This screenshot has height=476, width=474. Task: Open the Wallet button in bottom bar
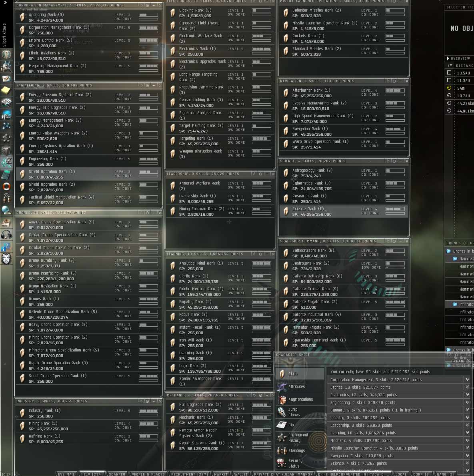click(x=241, y=474)
